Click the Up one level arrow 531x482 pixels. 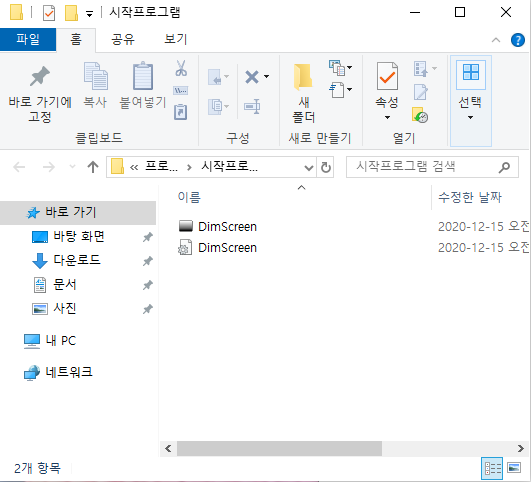pyautogui.click(x=93, y=167)
